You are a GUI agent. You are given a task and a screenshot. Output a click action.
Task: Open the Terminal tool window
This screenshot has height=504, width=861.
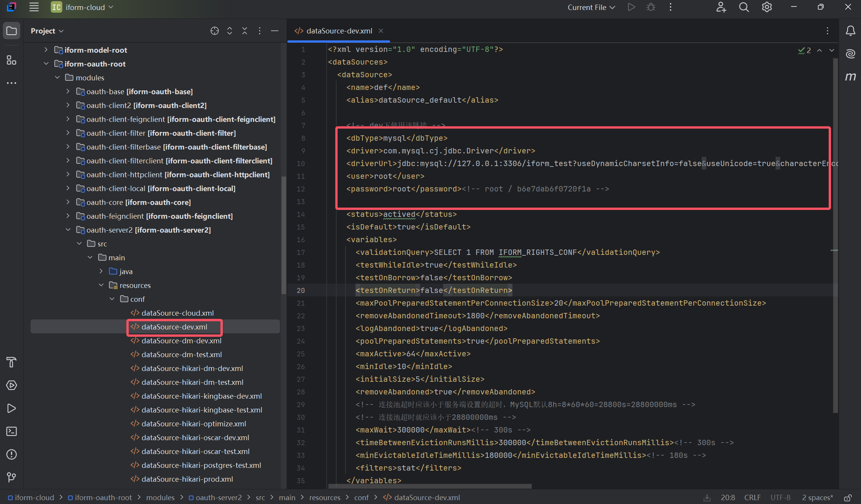12,431
